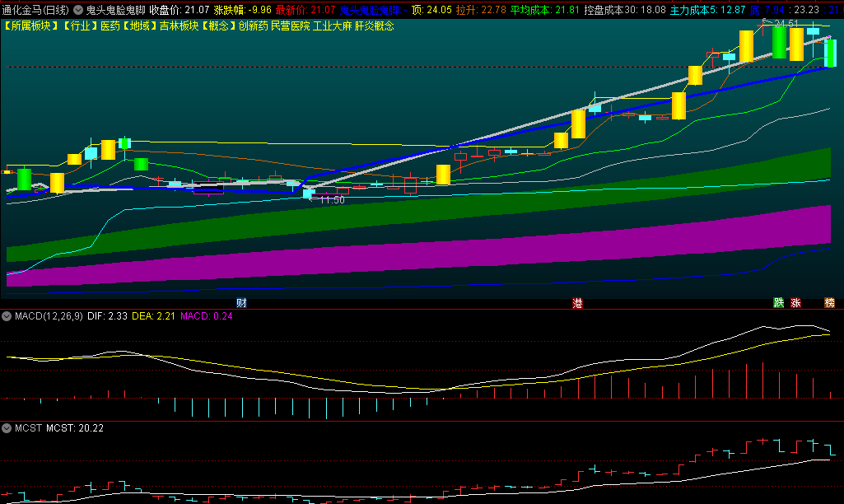
Task: Click the 鬼头鬼脸鬼脚 indicator name
Action: coord(116,10)
